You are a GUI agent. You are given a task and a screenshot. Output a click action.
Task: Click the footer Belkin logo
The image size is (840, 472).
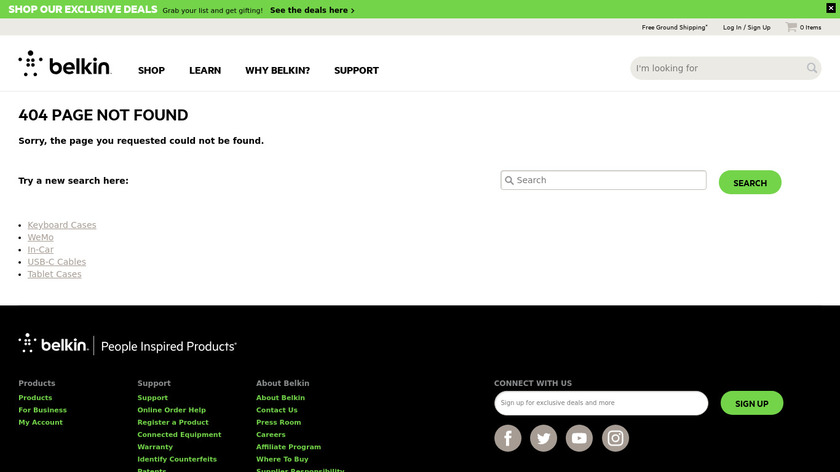pos(54,344)
